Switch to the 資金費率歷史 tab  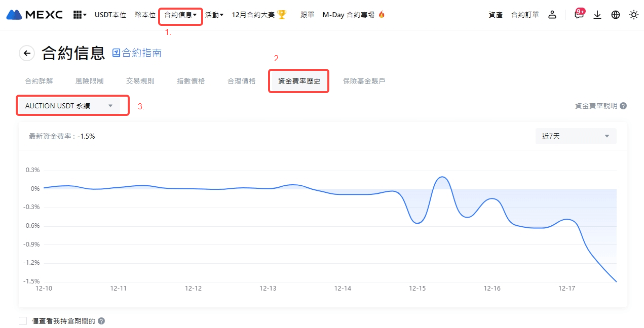[x=299, y=81]
